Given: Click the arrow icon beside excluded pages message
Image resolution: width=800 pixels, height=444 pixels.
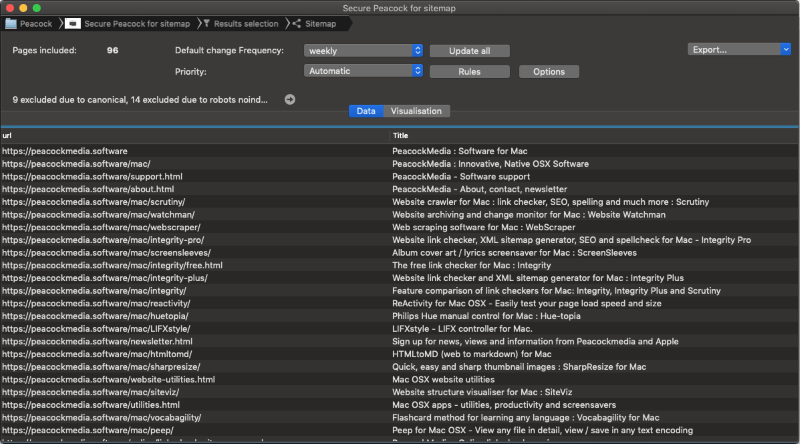Looking at the screenshot, I should (290, 99).
